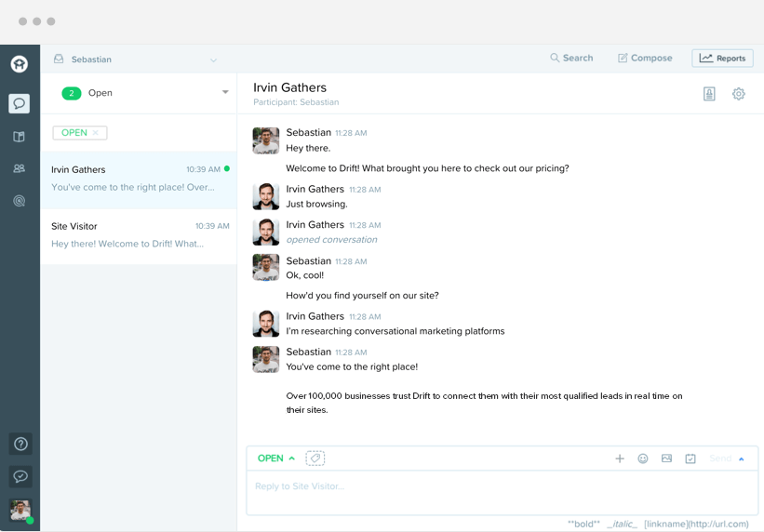Click the chat checkmark icon in sidebar
Viewport: 764px width, 532px height.
coord(20,476)
